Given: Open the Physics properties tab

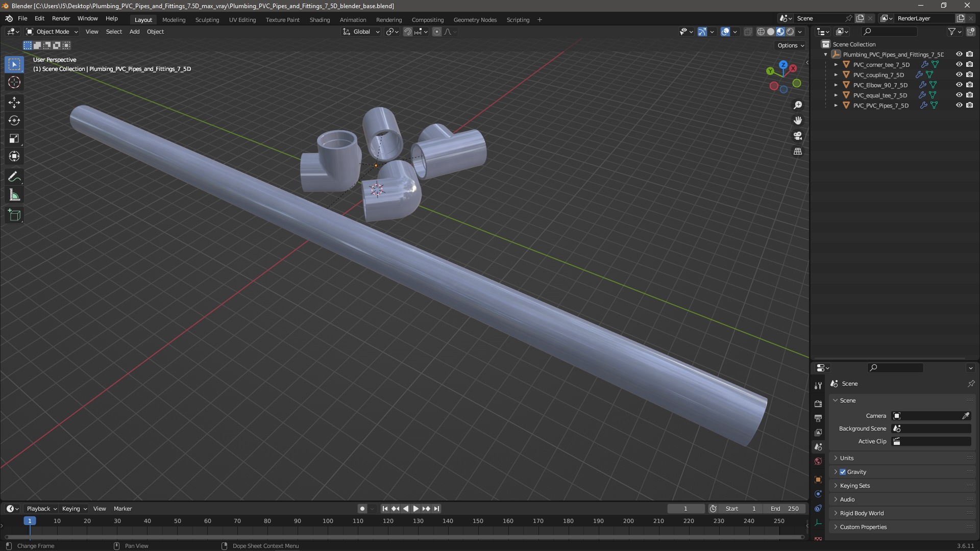Looking at the screenshot, I should click(818, 494).
